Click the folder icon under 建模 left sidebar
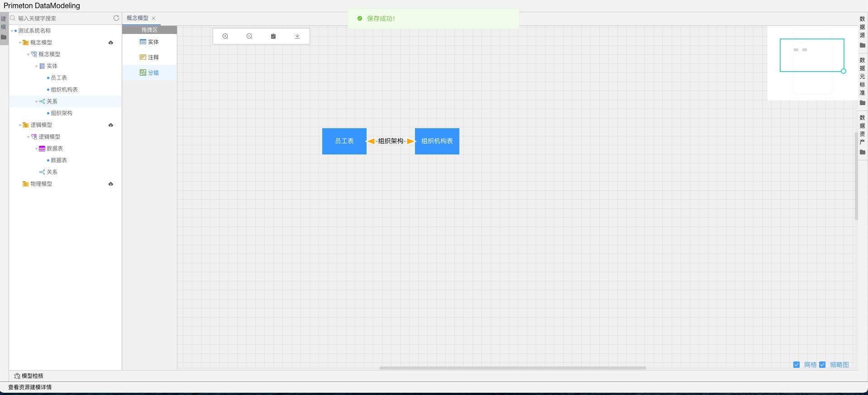The width and height of the screenshot is (868, 395). (x=4, y=37)
